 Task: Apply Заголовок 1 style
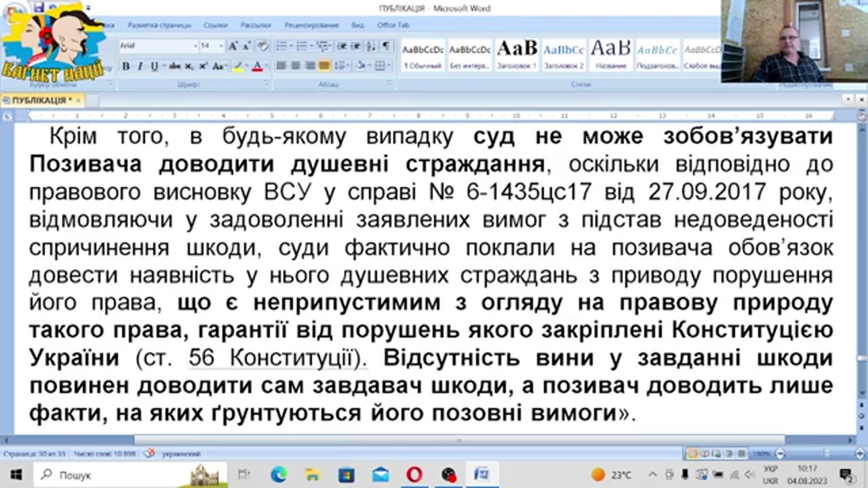point(517,56)
